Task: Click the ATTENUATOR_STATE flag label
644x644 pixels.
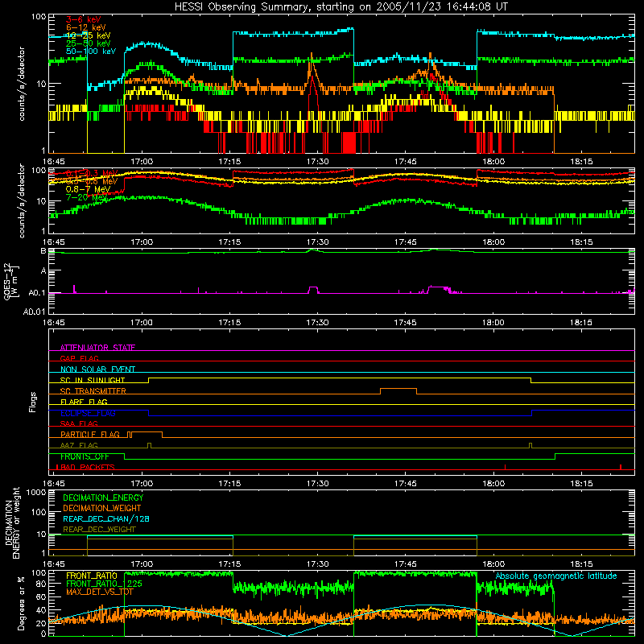Action: (97, 348)
